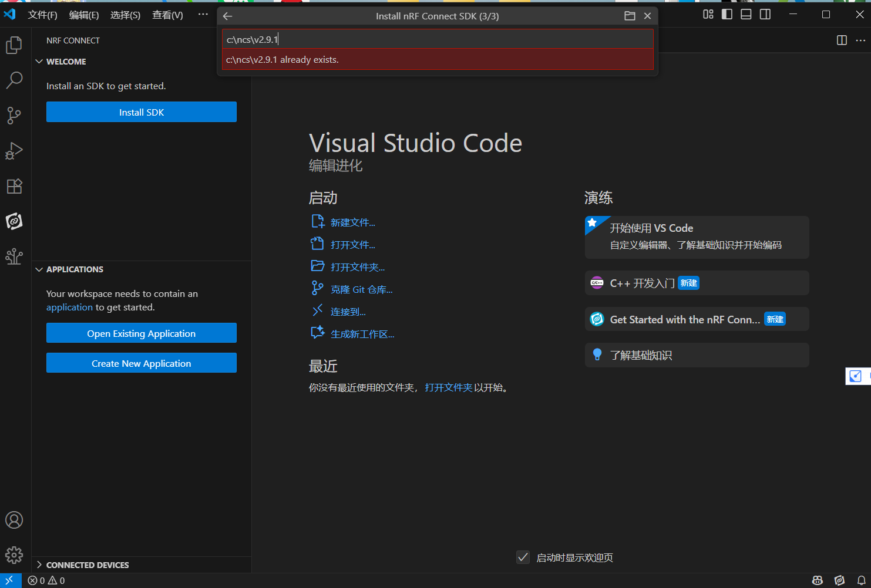The height and width of the screenshot is (588, 871).
Task: Toggle the secondary side bar
Action: click(765, 15)
